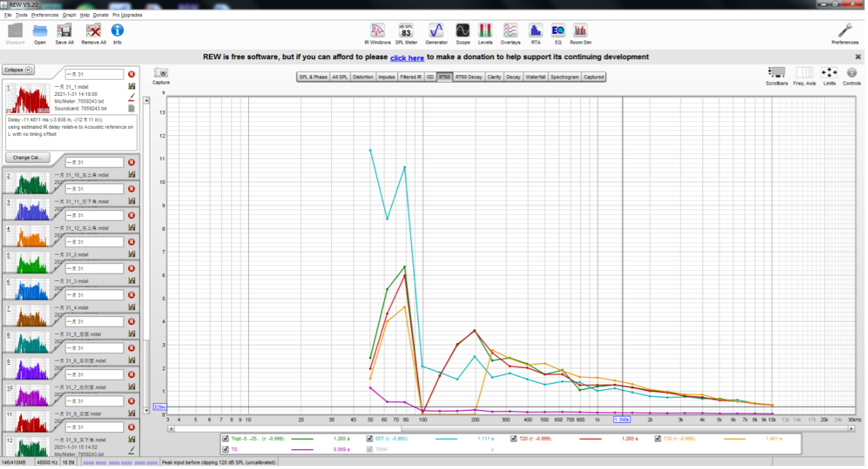Dismiss the donation banner with X

[858, 57]
